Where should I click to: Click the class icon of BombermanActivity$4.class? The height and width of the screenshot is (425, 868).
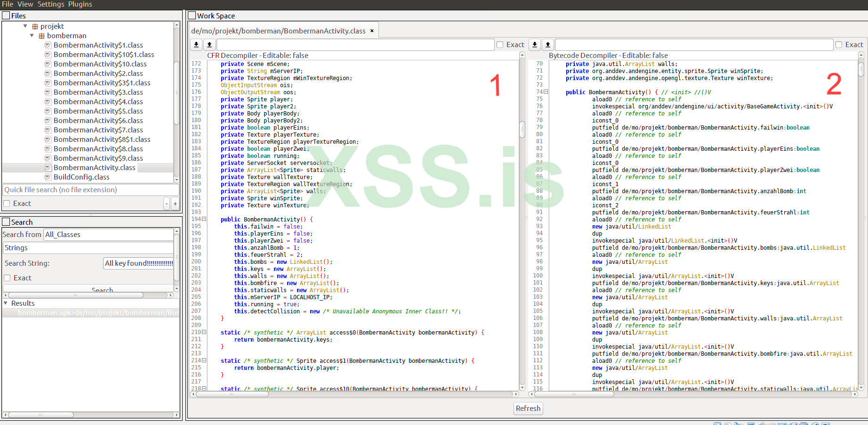click(48, 102)
